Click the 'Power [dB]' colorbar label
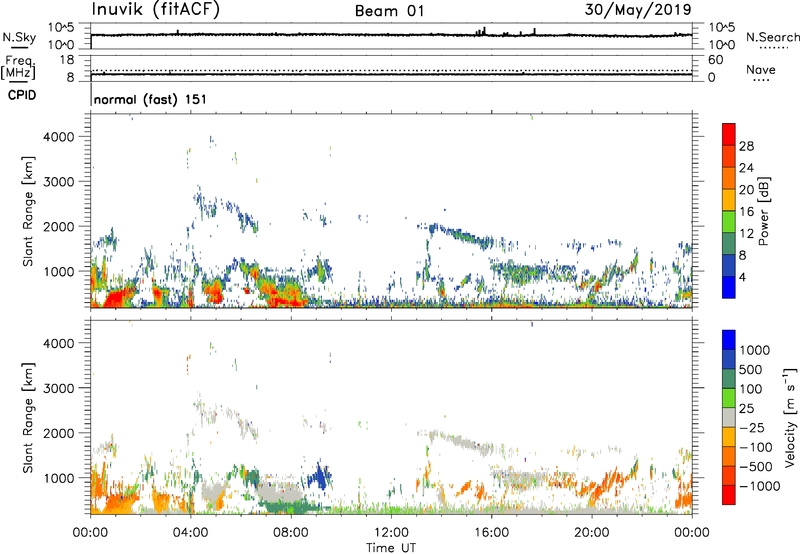The image size is (800, 554). click(763, 211)
